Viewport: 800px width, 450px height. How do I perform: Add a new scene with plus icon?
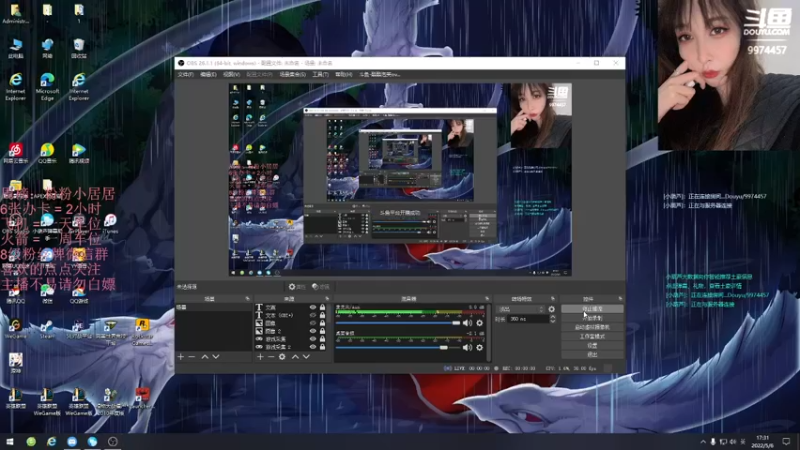(181, 357)
